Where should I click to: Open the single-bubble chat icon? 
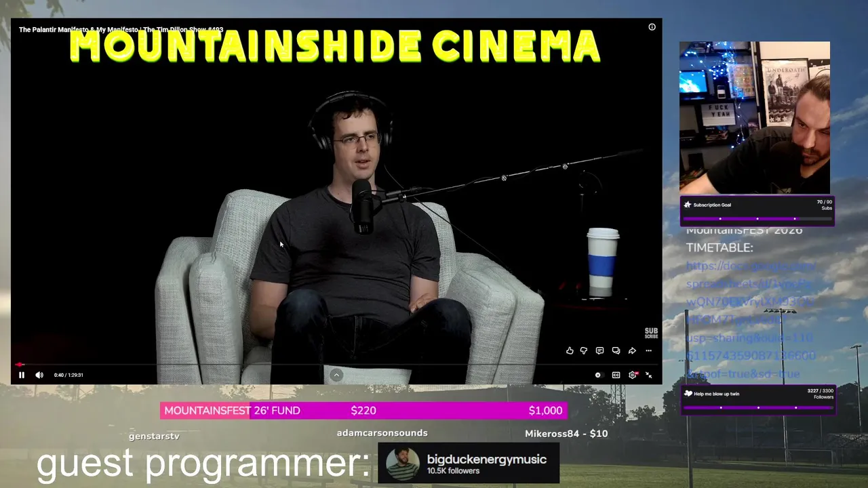599,350
